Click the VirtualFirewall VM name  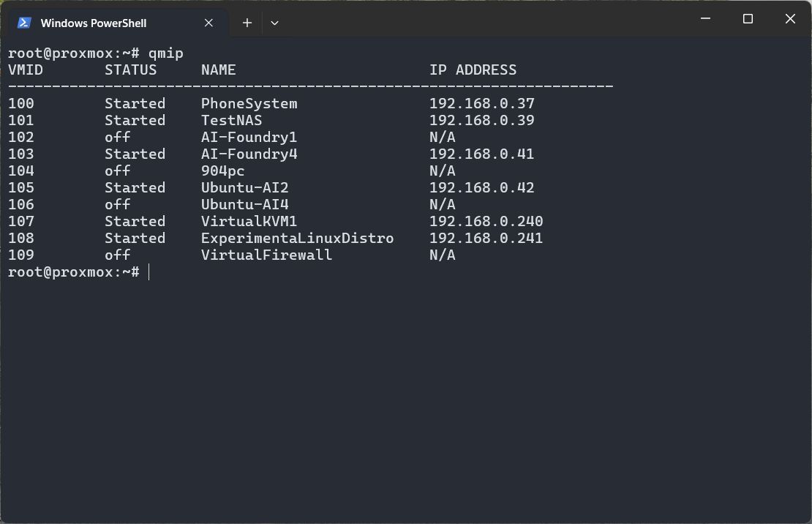coord(267,255)
